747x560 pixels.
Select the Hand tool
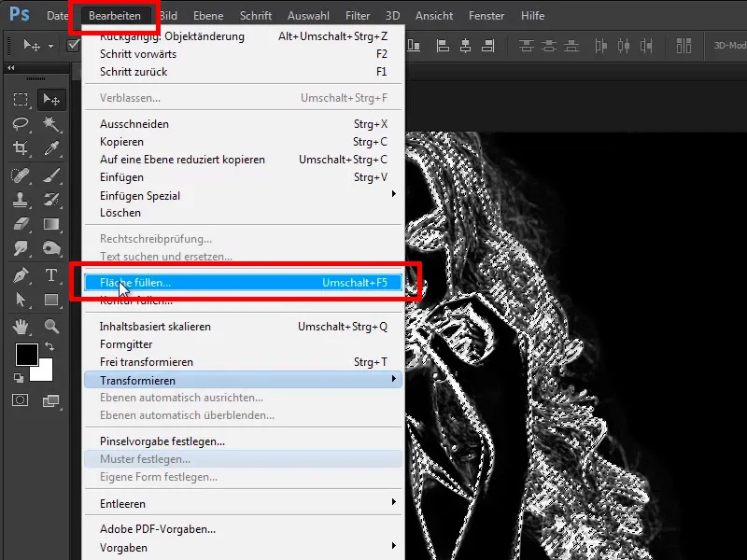click(21, 327)
